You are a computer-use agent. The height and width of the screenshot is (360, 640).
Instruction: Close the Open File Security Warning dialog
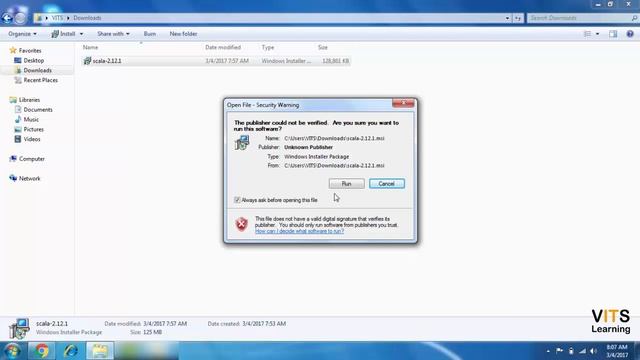coord(403,103)
